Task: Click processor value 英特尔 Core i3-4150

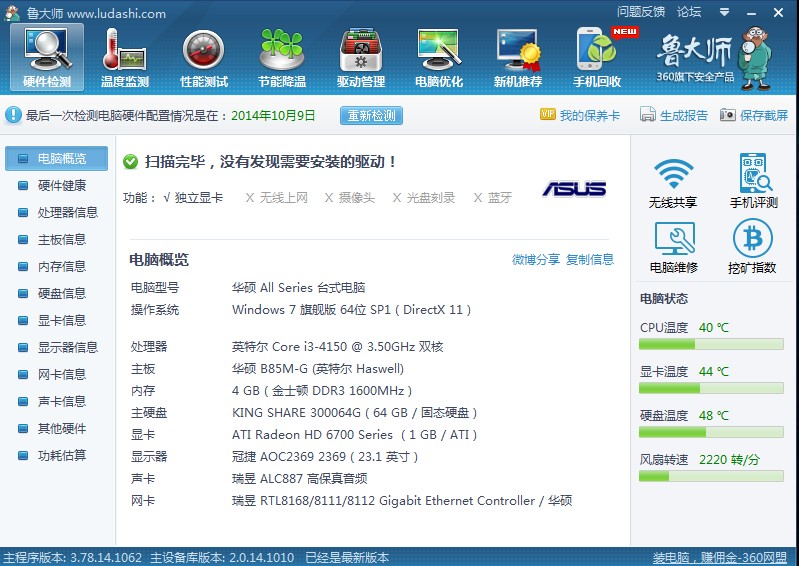Action: (337, 347)
